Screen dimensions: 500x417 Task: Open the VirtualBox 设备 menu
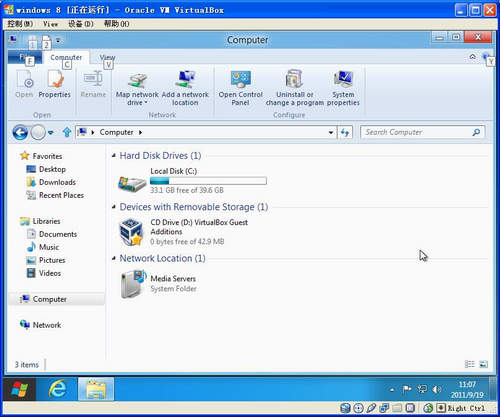(81, 24)
